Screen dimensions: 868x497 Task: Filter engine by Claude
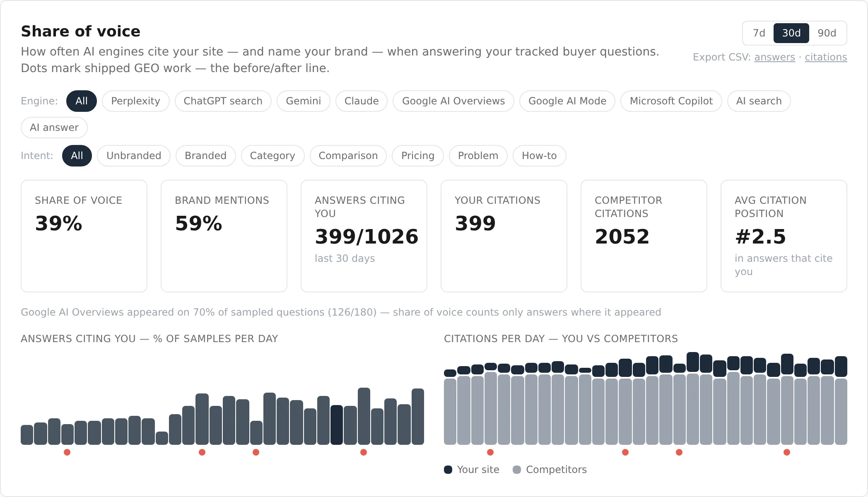point(362,101)
